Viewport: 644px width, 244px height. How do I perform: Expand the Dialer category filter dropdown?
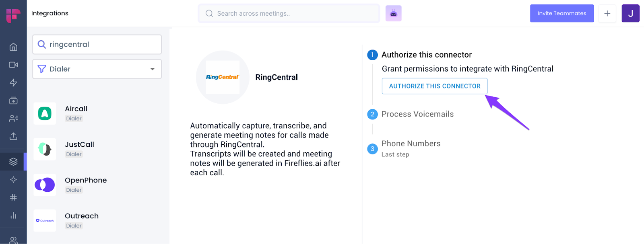click(x=97, y=69)
